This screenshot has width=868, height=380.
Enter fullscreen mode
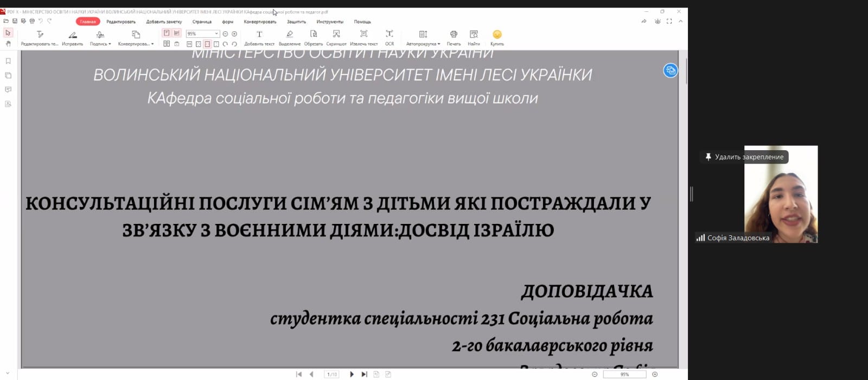pyautogui.click(x=669, y=21)
